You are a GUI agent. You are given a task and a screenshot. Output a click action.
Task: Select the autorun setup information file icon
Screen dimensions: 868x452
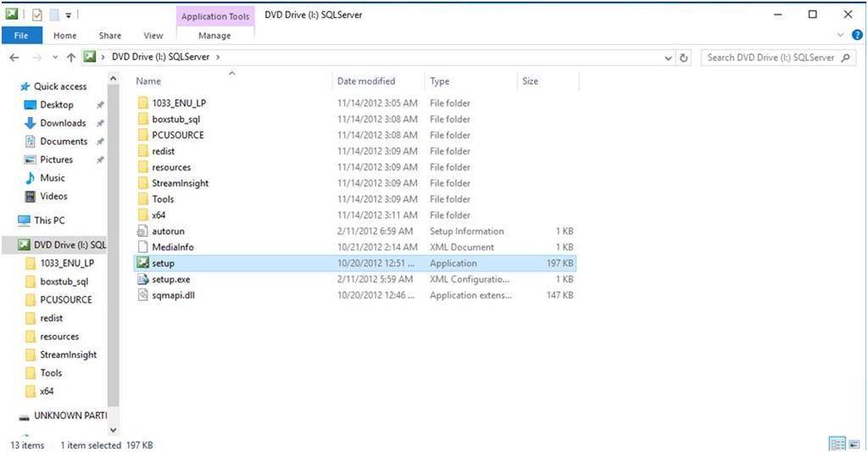(x=142, y=231)
